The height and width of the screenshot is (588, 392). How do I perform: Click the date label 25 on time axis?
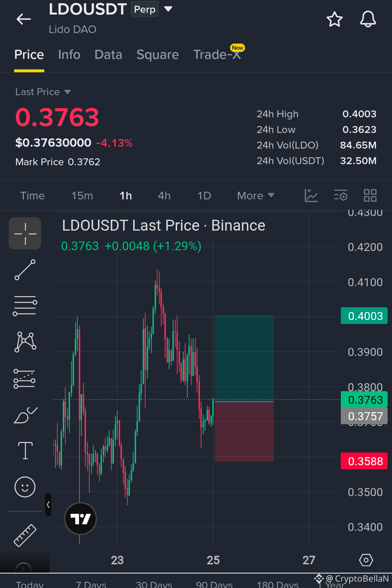[x=213, y=560]
